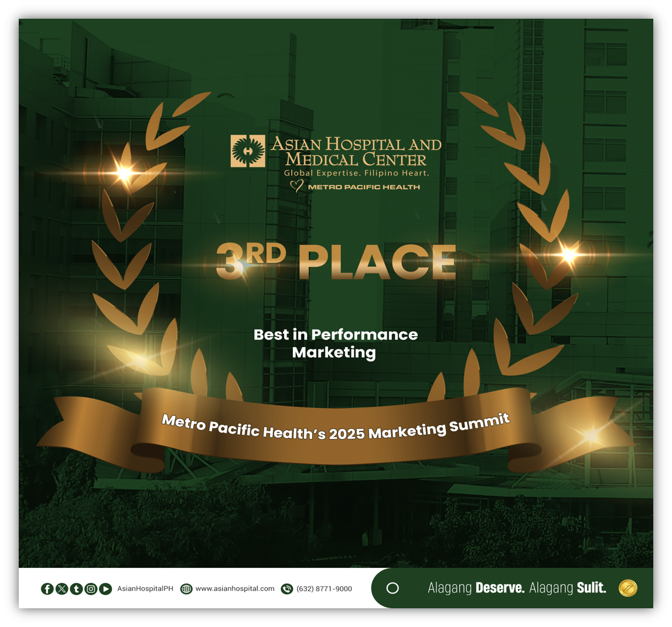Click the YouTube play icon in the footer
This screenshot has width=672, height=627.
105,589
